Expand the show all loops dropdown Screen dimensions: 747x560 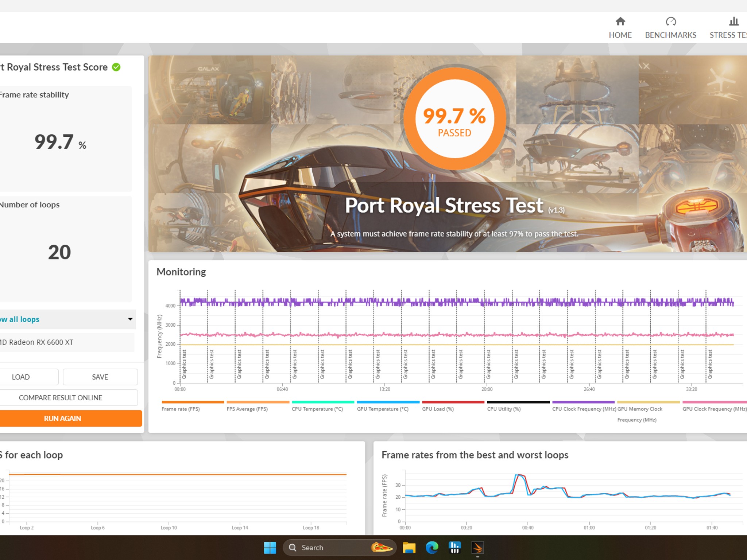[x=130, y=319]
